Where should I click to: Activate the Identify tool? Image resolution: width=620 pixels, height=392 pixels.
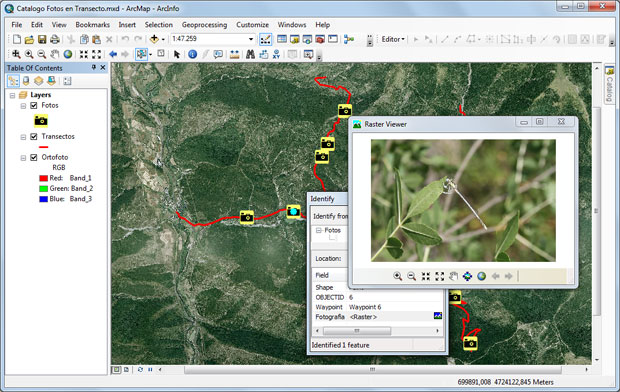click(x=193, y=54)
